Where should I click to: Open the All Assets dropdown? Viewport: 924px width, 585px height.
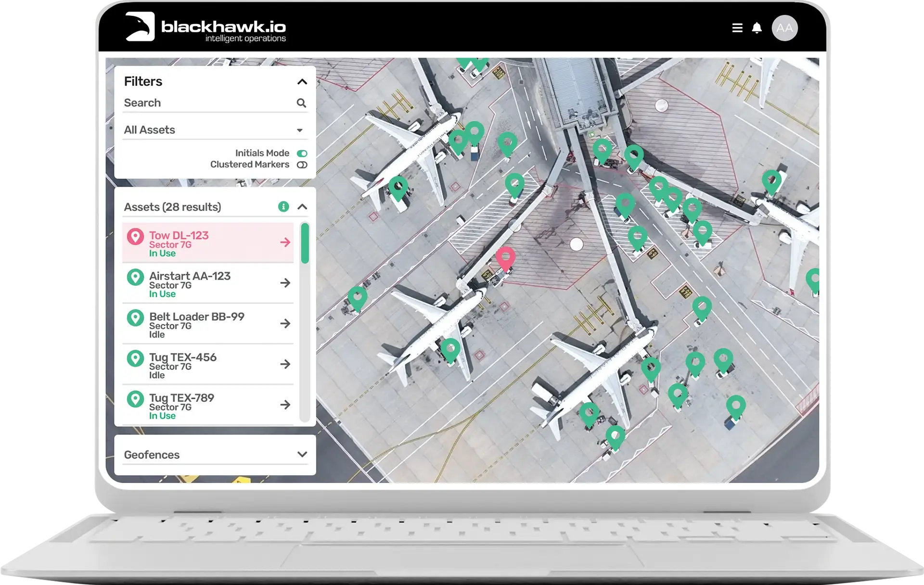215,130
